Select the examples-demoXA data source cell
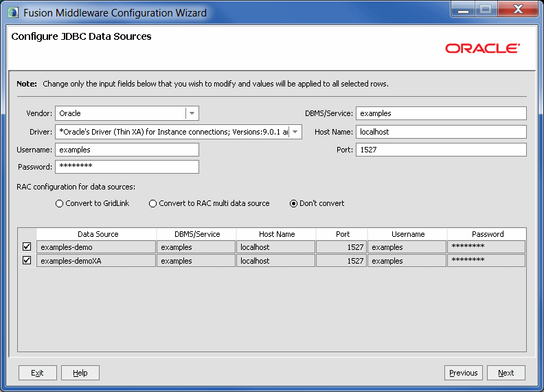Viewport: 544px width, 392px height. (96, 261)
